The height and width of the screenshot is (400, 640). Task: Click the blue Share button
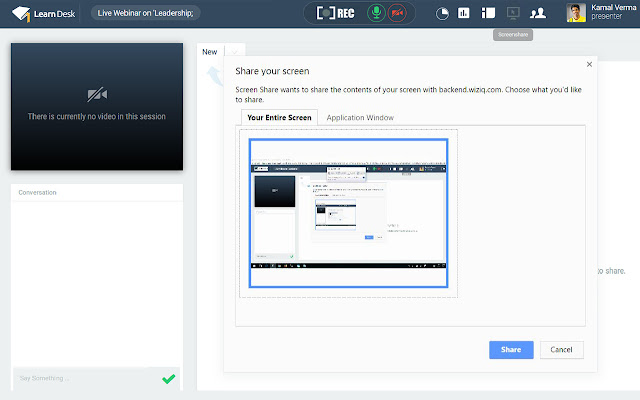click(511, 350)
